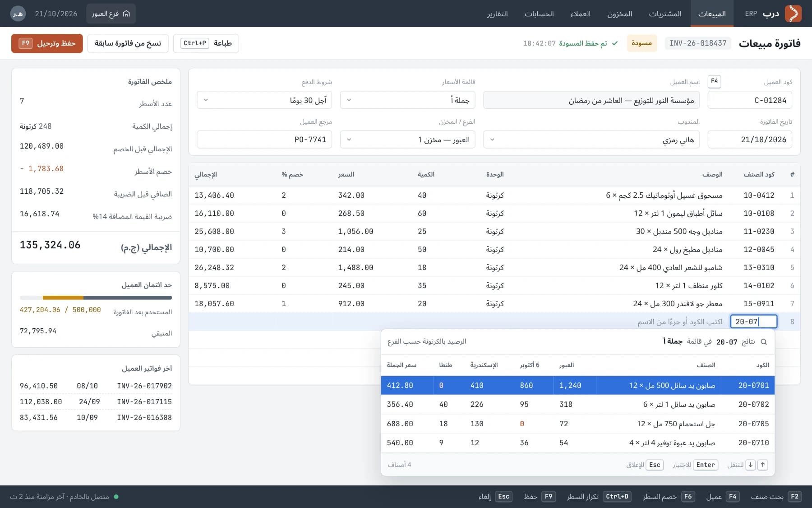Open the التقارير menu
Screen dimensions: 812x508
pos(498,14)
